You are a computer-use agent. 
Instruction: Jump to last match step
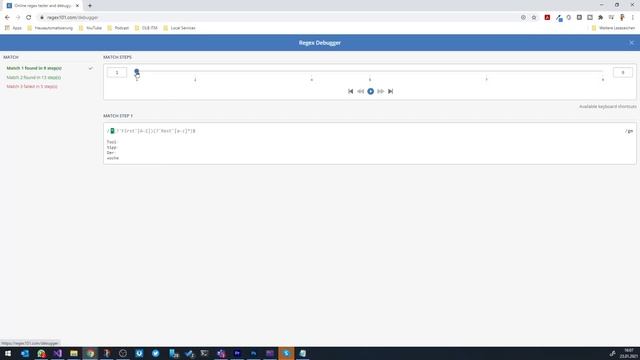pos(391,91)
